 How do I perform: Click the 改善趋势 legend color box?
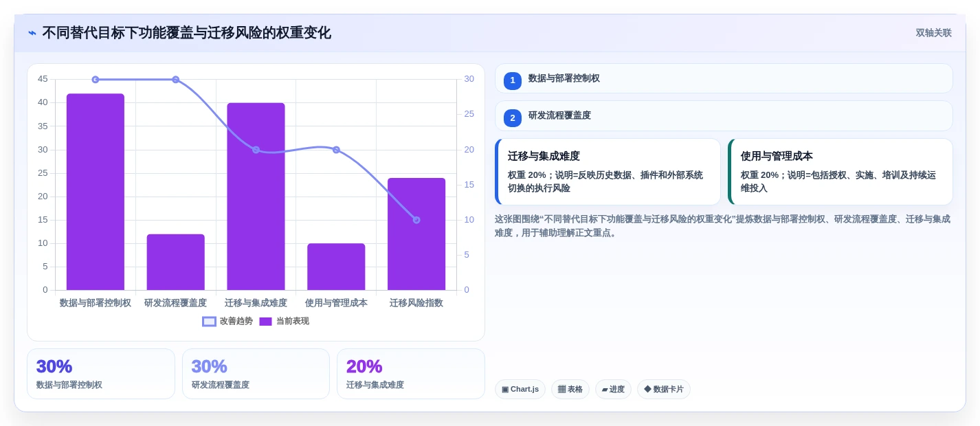pyautogui.click(x=209, y=321)
